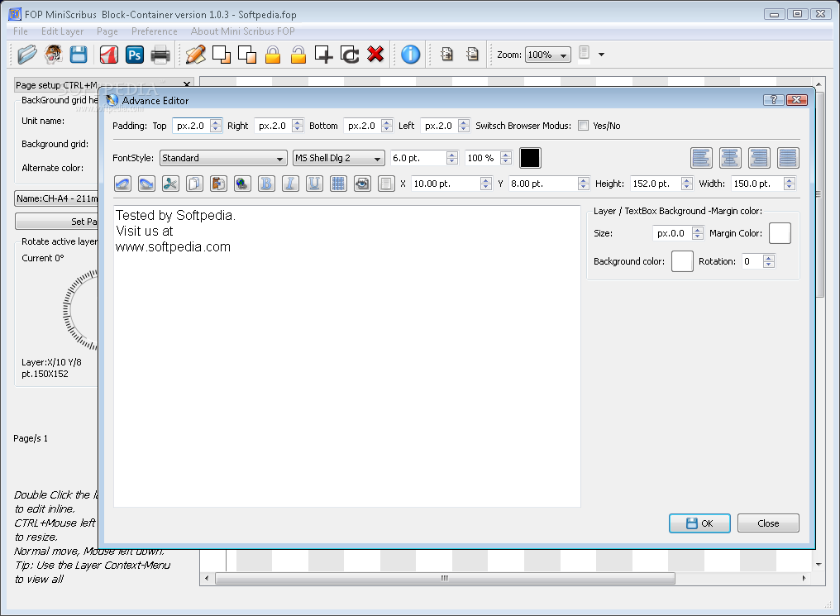Toggle bold with the B icon
The image size is (840, 616).
(x=266, y=184)
